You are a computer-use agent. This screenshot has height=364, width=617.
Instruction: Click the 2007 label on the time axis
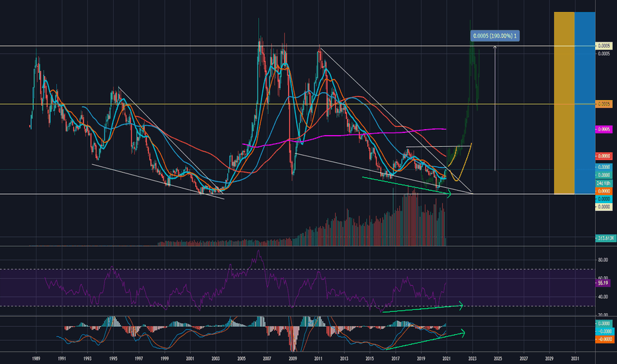(267, 359)
